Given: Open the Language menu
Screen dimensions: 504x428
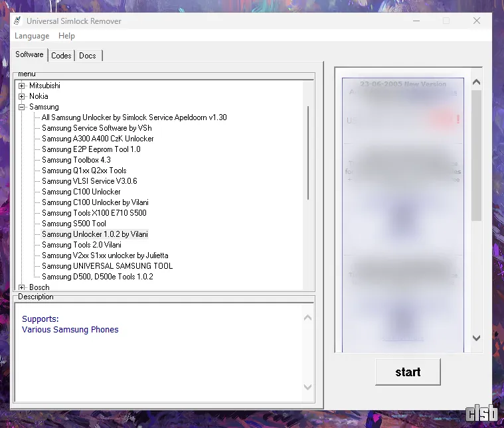Looking at the screenshot, I should [x=32, y=36].
